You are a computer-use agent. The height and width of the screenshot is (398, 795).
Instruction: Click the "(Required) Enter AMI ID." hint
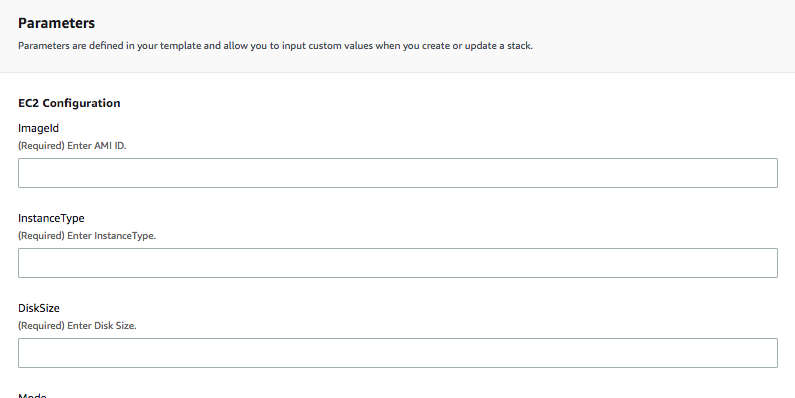(x=72, y=146)
